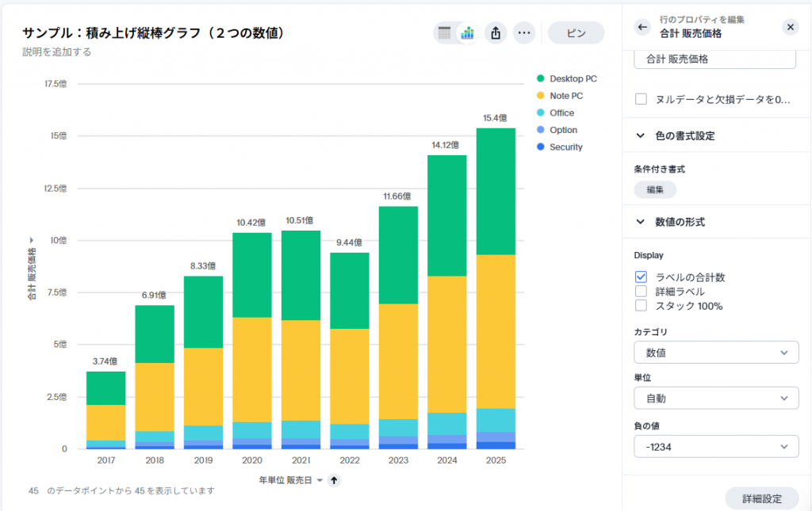Close the 行のプロパティを編集 panel
The height and width of the screenshot is (511, 812).
click(x=790, y=27)
